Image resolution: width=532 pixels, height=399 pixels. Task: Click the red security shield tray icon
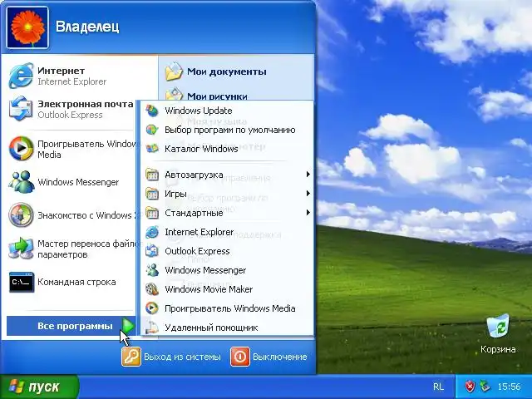470,387
